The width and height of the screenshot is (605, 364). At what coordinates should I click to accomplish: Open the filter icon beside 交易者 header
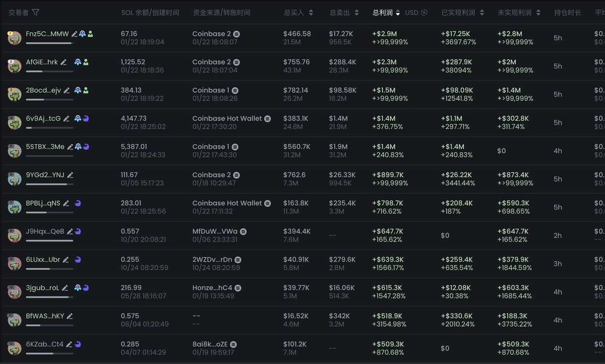click(x=35, y=13)
